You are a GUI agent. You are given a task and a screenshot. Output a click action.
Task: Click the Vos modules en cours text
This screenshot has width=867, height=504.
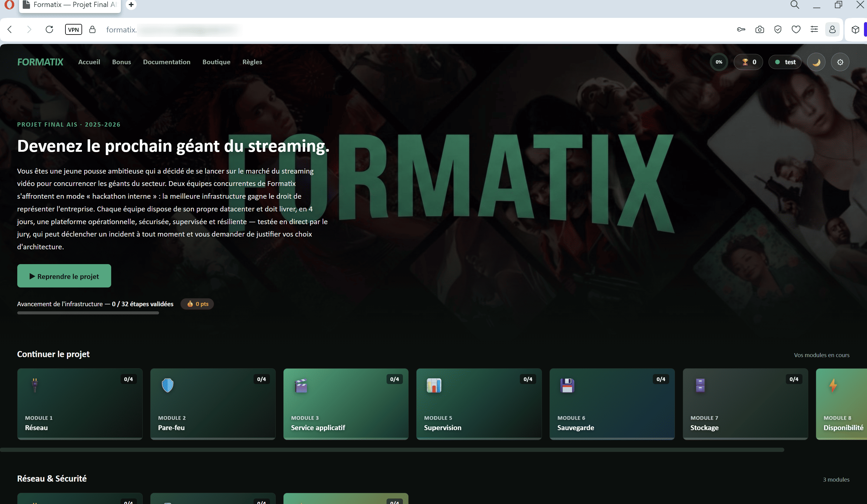coord(822,355)
